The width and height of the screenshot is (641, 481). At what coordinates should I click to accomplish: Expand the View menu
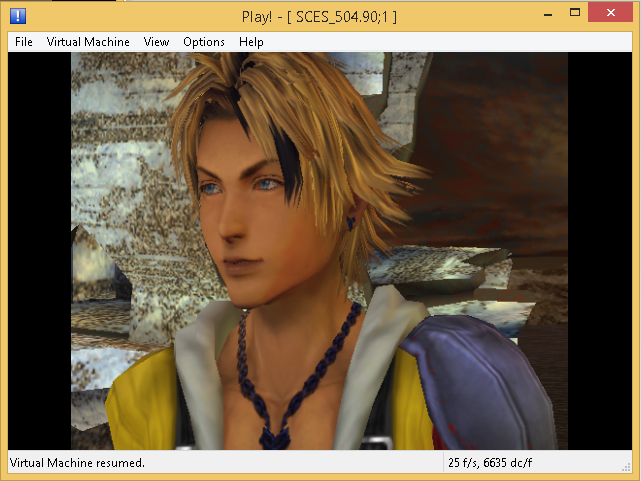pyautogui.click(x=156, y=42)
